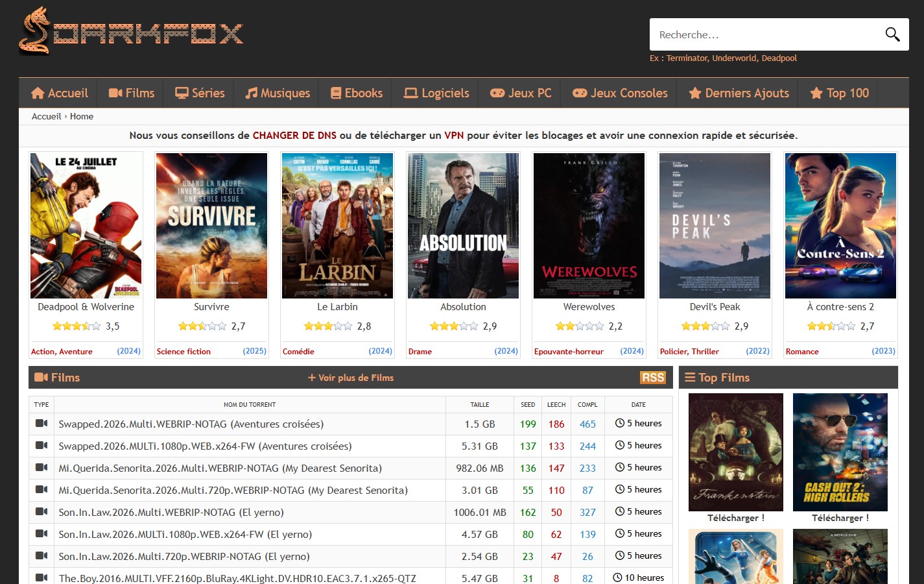This screenshot has width=924, height=584.
Task: Open the Cash Out 2 High Rollers poster
Action: pyautogui.click(x=840, y=452)
